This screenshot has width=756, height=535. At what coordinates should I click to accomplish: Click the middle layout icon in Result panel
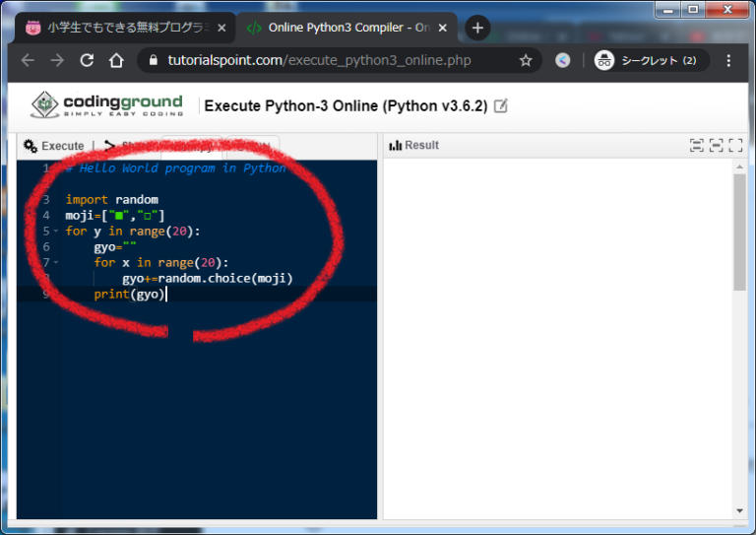coord(717,146)
